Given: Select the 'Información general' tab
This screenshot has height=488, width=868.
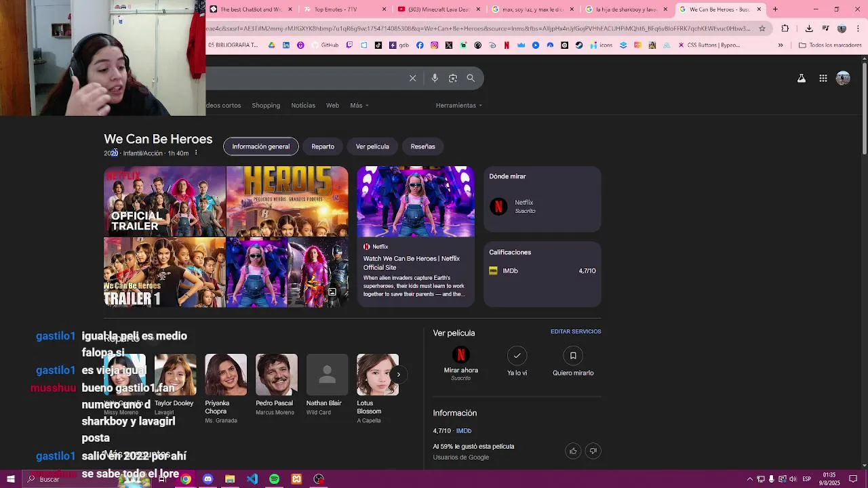Looking at the screenshot, I should [260, 146].
